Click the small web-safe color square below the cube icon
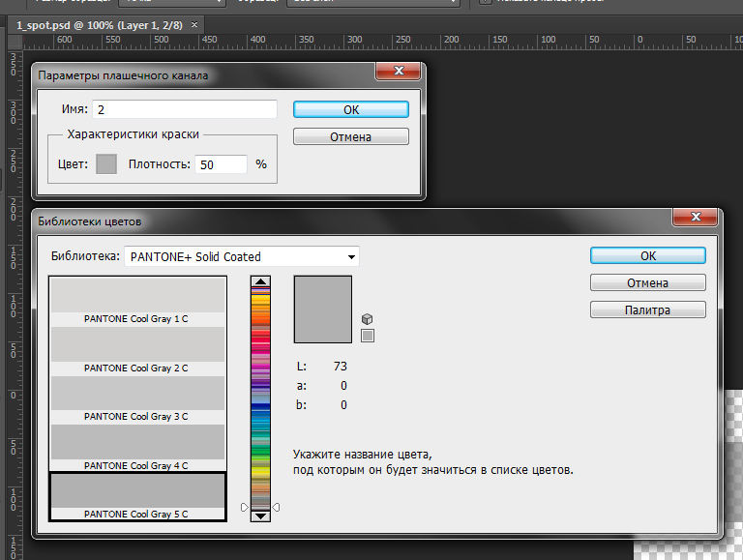 [x=368, y=336]
